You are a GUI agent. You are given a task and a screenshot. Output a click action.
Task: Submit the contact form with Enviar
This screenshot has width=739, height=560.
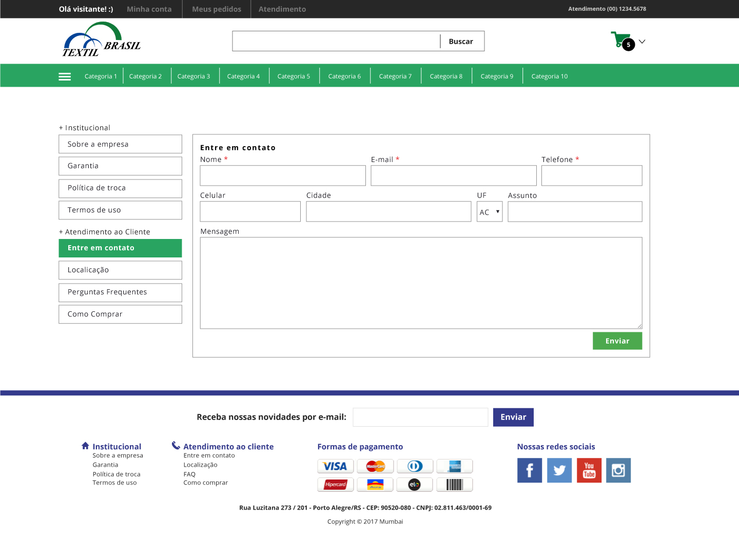[x=617, y=341]
